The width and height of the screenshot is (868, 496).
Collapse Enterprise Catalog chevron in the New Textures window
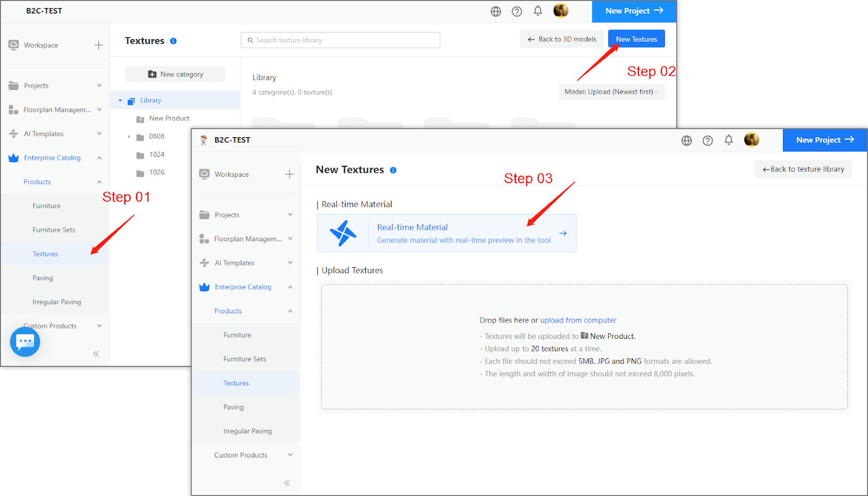pos(290,287)
